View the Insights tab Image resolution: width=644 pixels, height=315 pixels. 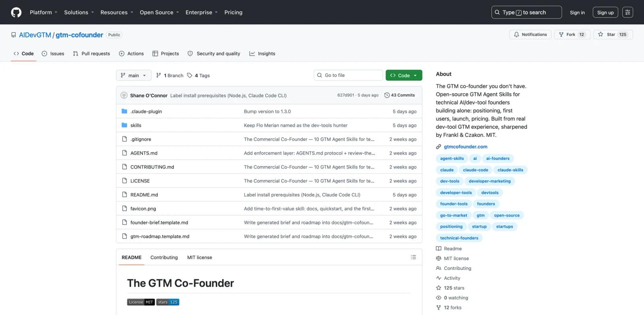pyautogui.click(x=262, y=54)
